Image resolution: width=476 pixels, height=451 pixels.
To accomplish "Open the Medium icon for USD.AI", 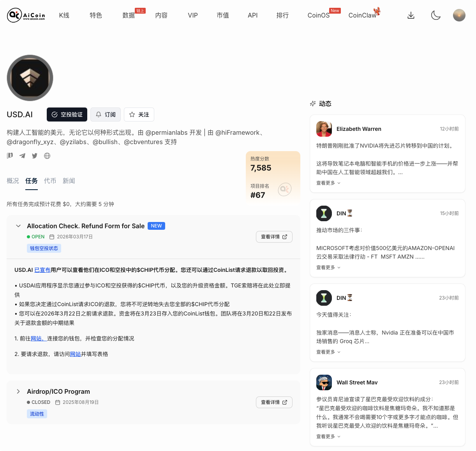I will (x=10, y=155).
